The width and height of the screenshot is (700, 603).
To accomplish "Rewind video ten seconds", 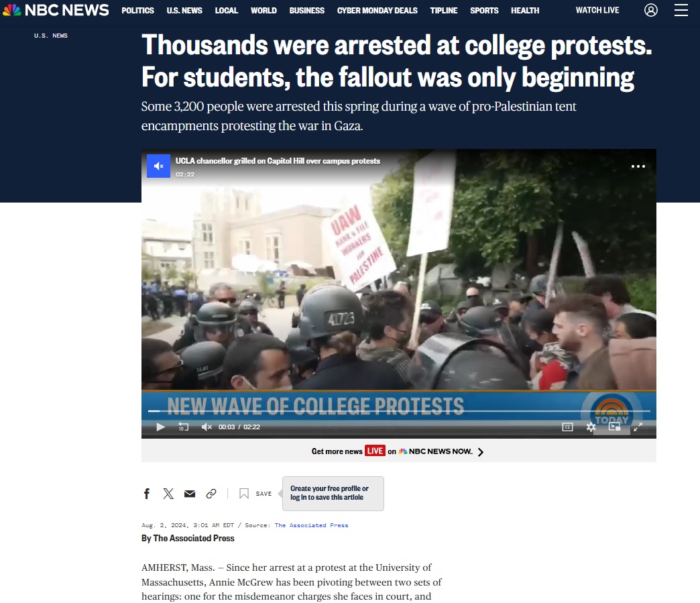I will [x=183, y=427].
